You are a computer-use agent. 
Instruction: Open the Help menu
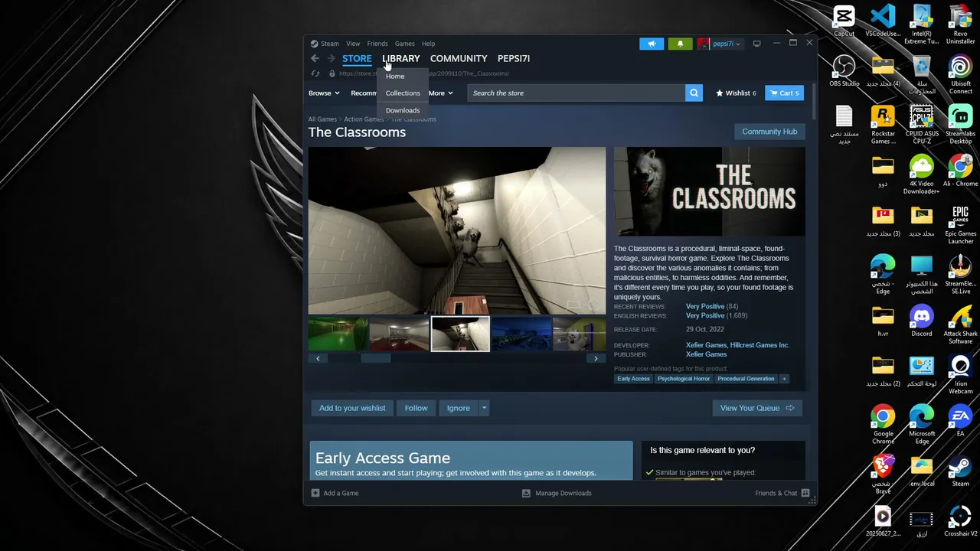click(x=429, y=44)
